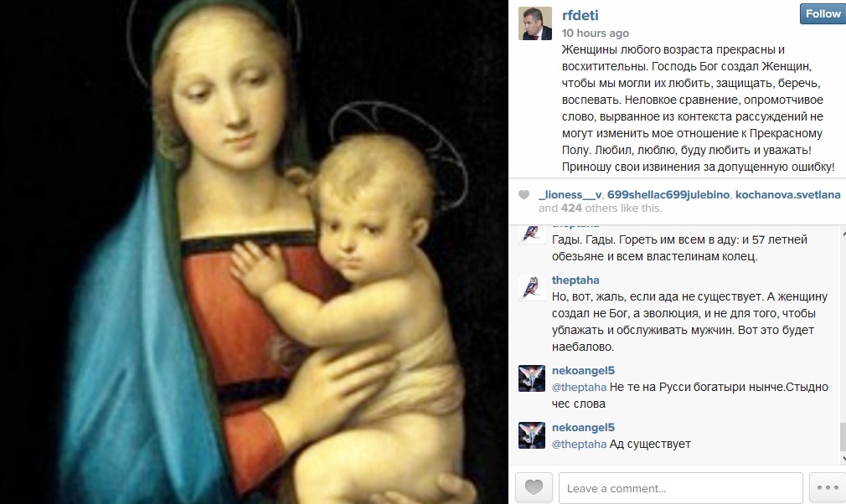Click the comments scrollbar down arrow
This screenshot has height=504, width=846.
[843, 459]
